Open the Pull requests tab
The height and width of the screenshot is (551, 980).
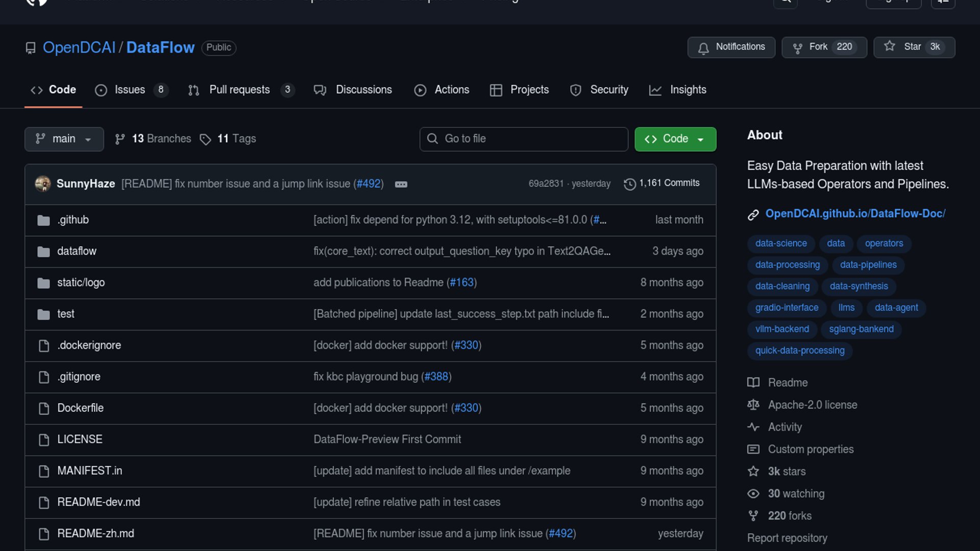239,90
